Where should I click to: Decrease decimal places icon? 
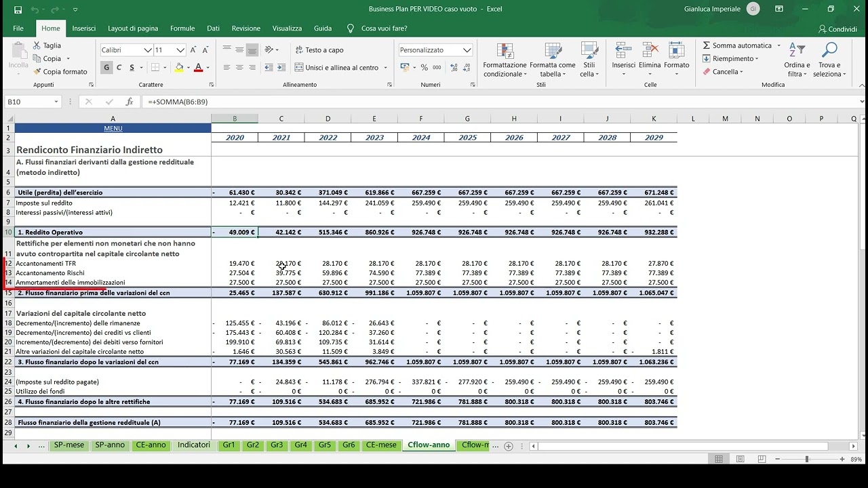465,68
